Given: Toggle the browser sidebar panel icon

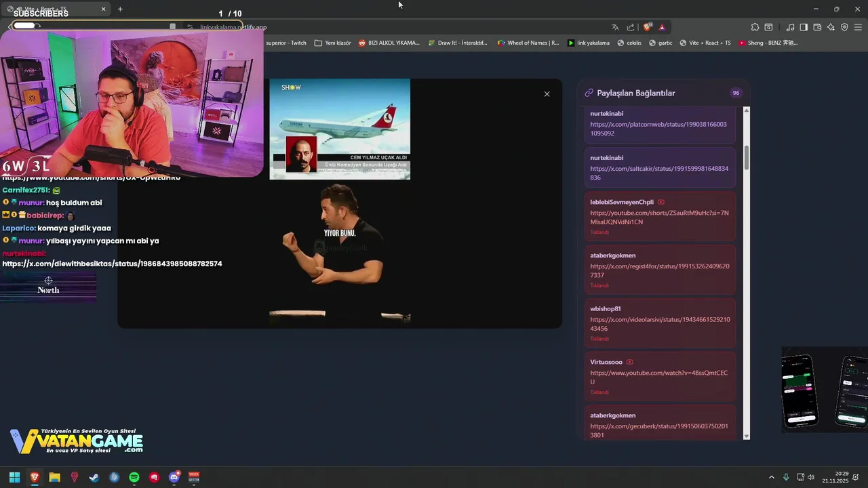Looking at the screenshot, I should click(x=804, y=27).
